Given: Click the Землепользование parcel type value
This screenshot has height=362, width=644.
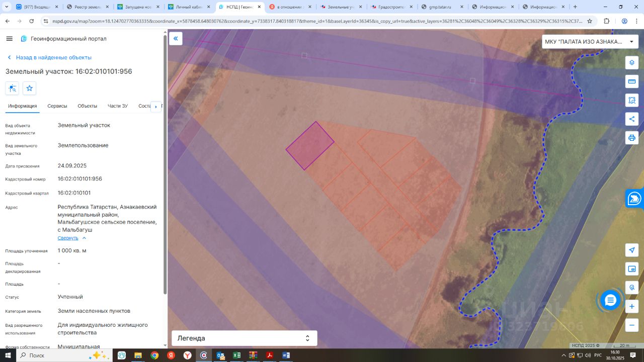Looking at the screenshot, I should coord(83,146).
